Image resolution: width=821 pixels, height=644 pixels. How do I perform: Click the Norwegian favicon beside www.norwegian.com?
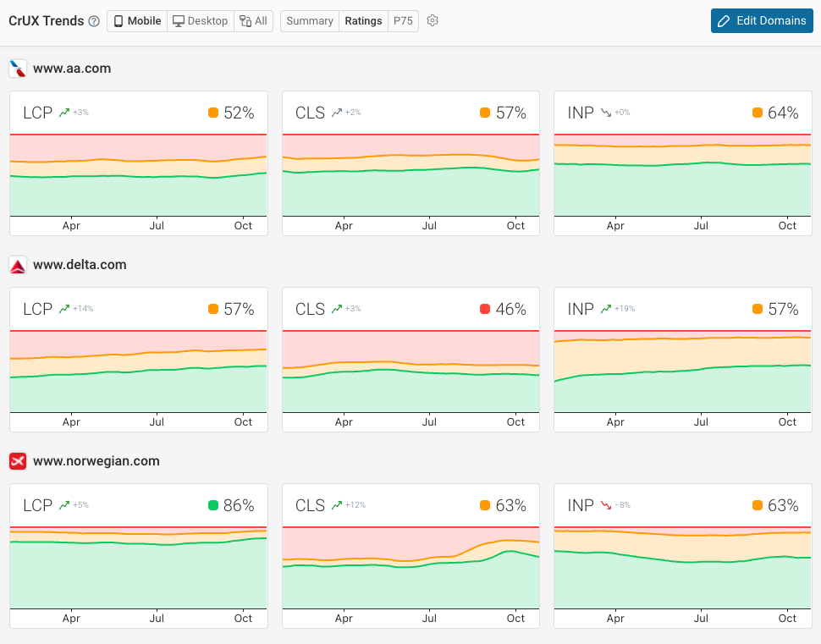[19, 461]
